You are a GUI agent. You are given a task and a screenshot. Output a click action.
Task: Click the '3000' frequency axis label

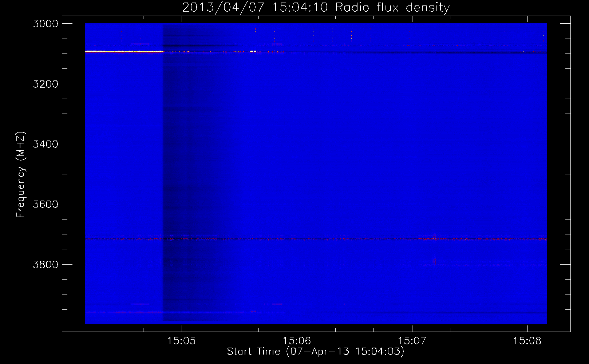(46, 24)
